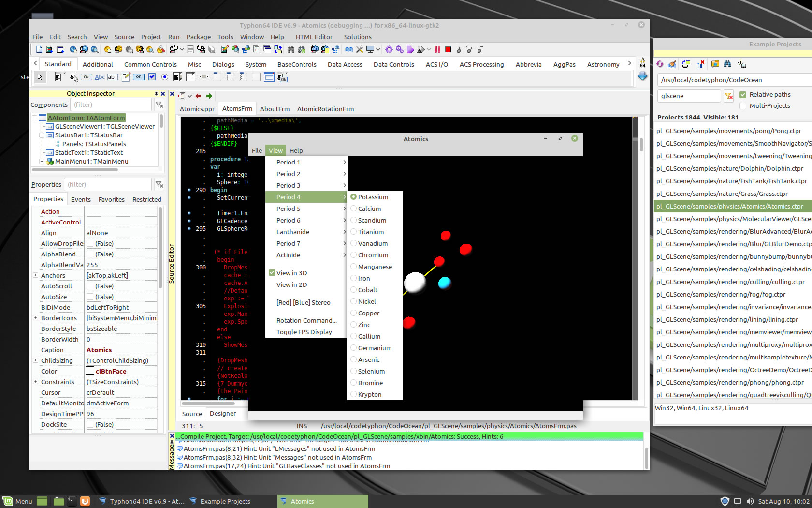
Task: Click Rotation Command... menu entry
Action: (x=306, y=320)
